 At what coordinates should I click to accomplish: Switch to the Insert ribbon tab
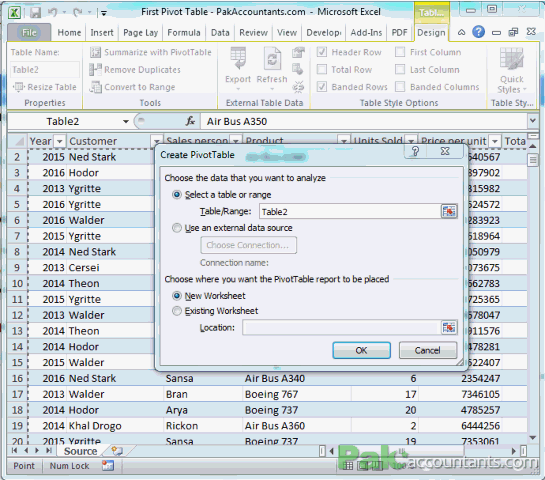(102, 33)
